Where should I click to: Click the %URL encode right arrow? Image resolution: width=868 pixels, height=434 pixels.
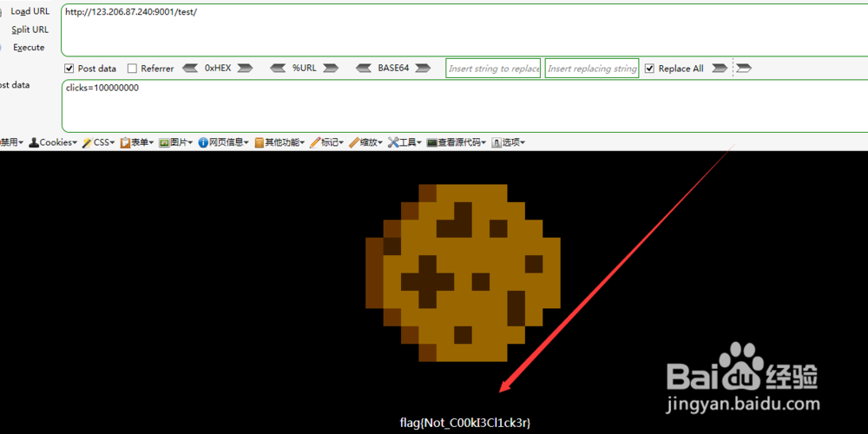(x=331, y=68)
